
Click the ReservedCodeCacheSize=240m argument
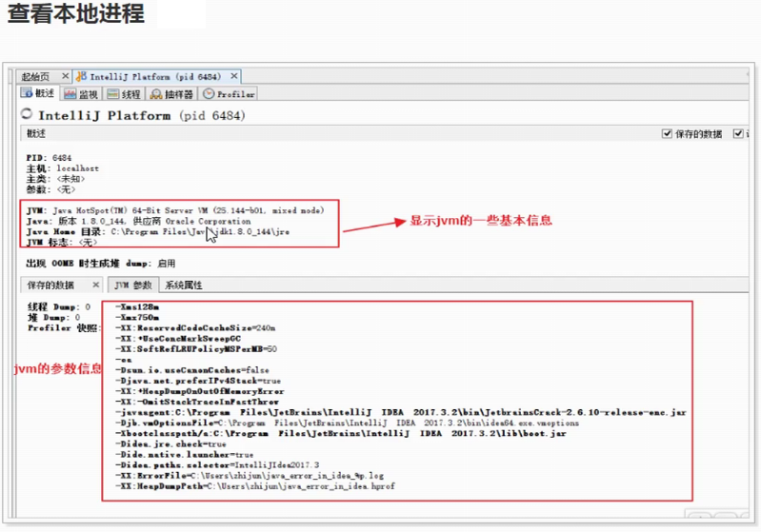click(195, 328)
